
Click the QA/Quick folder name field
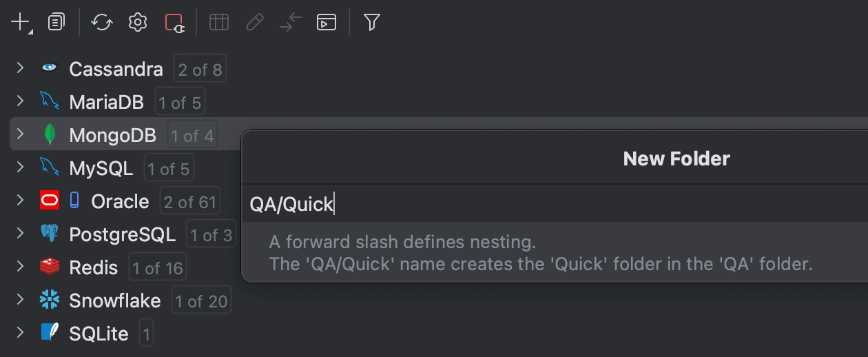(551, 204)
